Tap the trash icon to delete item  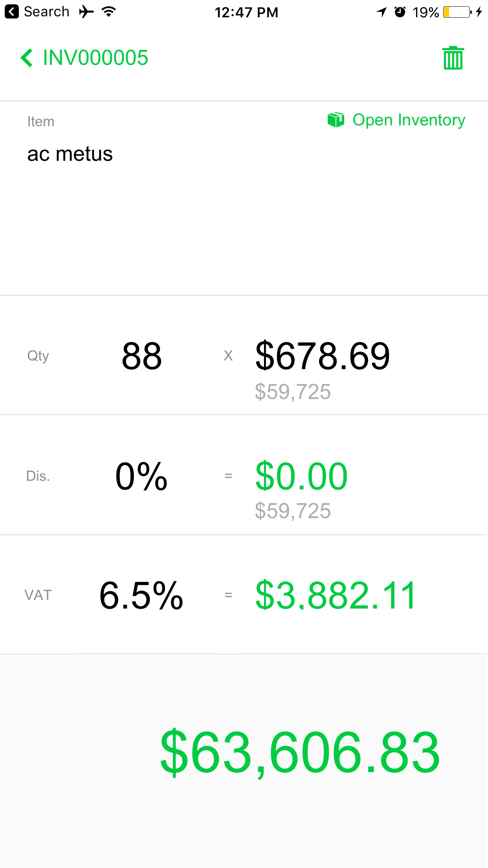[x=453, y=58]
